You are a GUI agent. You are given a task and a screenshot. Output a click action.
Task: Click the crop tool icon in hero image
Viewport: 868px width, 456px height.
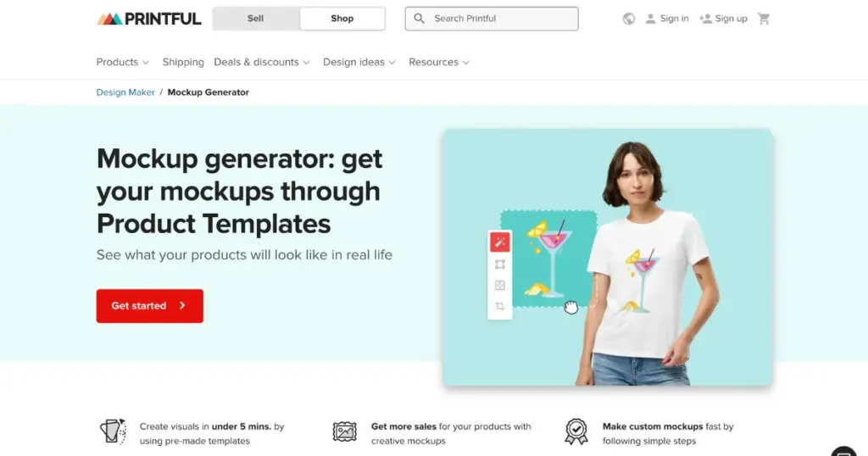500,306
